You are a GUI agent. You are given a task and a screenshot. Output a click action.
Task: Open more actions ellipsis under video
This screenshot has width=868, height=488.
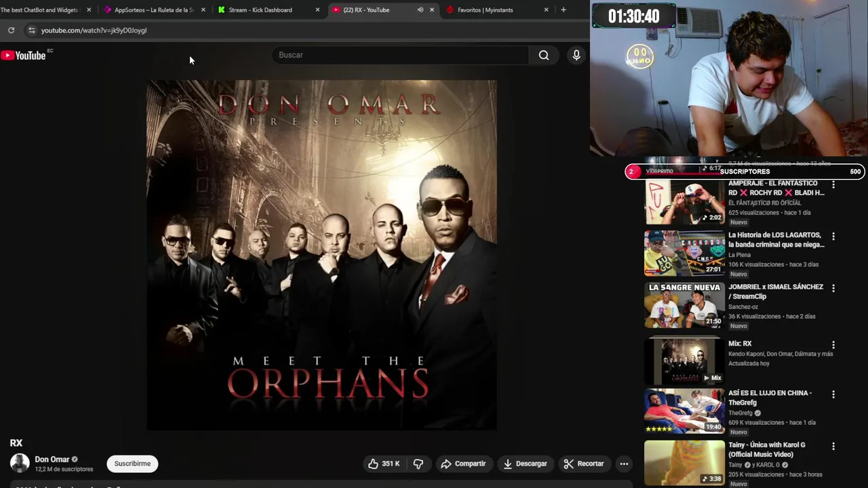(x=624, y=464)
